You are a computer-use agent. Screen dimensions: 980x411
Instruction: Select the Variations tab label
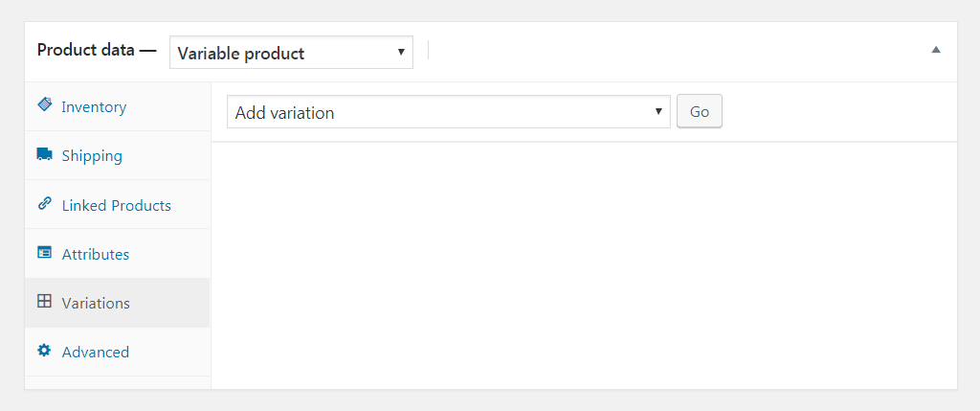pyautogui.click(x=96, y=304)
